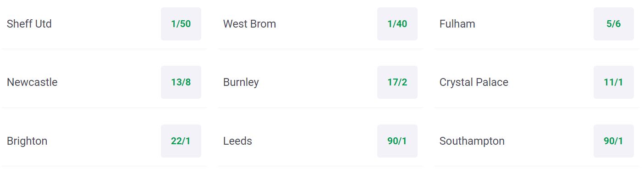Select Sheff Utd odds 1/50
This screenshot has height=175, width=644.
click(x=181, y=24)
